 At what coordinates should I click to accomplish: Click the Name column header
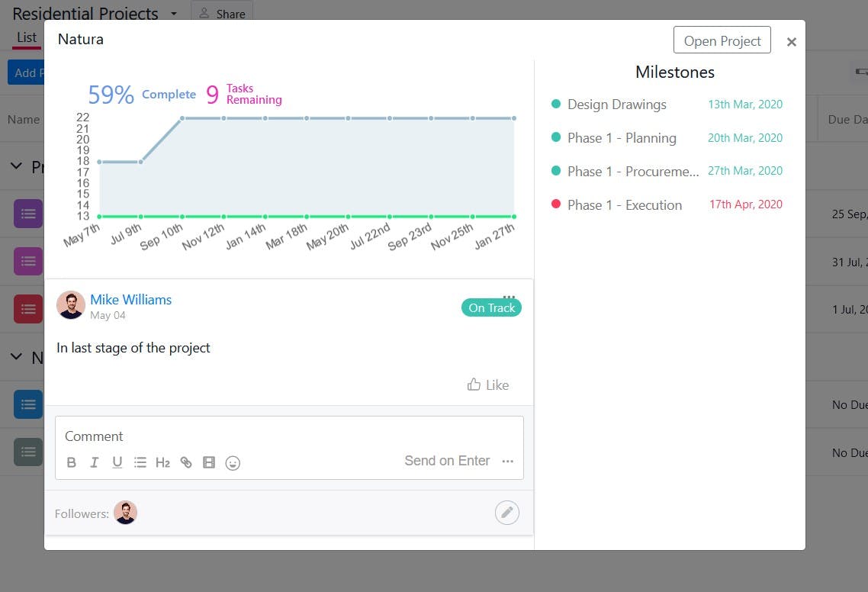[23, 120]
